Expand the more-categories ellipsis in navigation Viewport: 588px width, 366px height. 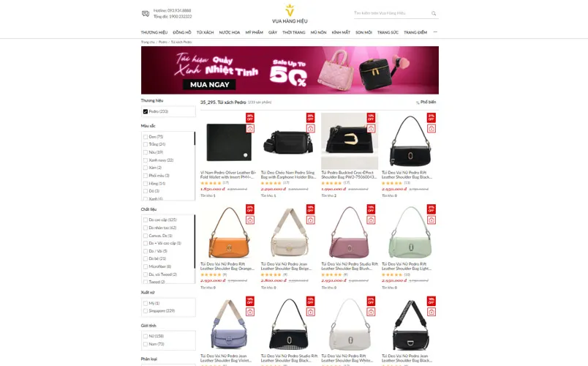435,32
